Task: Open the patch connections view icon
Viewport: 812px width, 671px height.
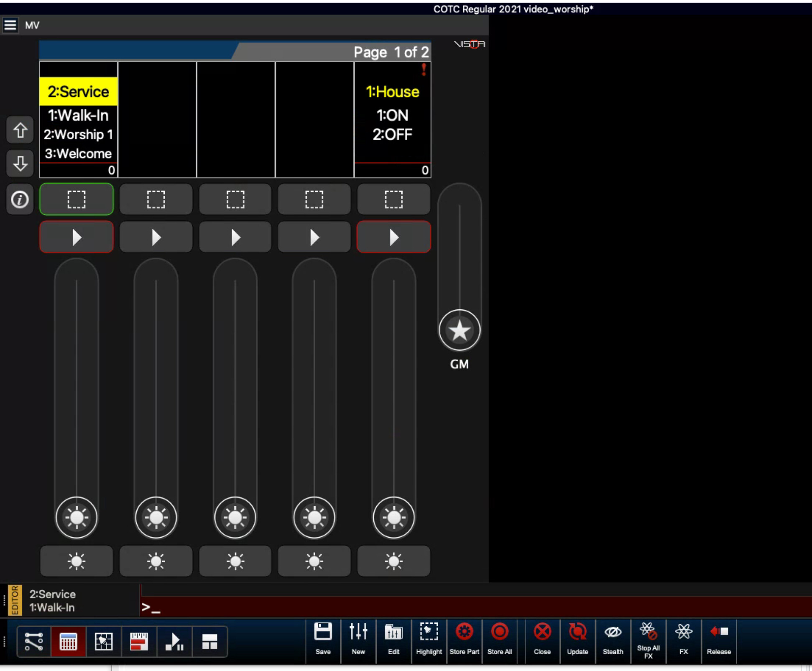Action: tap(33, 641)
